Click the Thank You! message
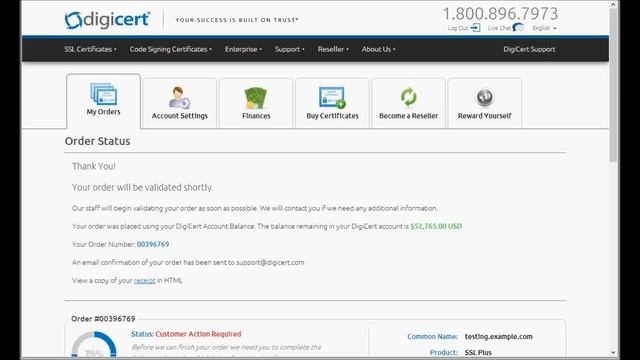The image size is (640, 360). click(94, 167)
